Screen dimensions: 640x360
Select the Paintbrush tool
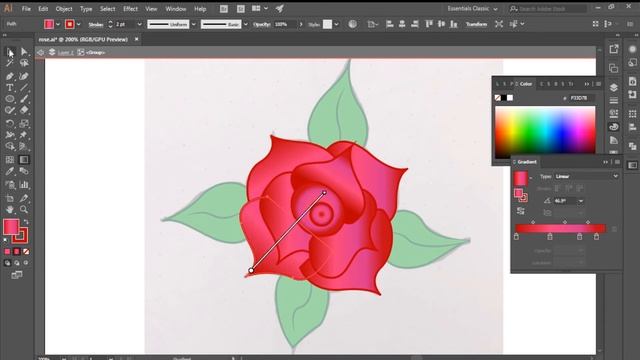click(x=24, y=99)
